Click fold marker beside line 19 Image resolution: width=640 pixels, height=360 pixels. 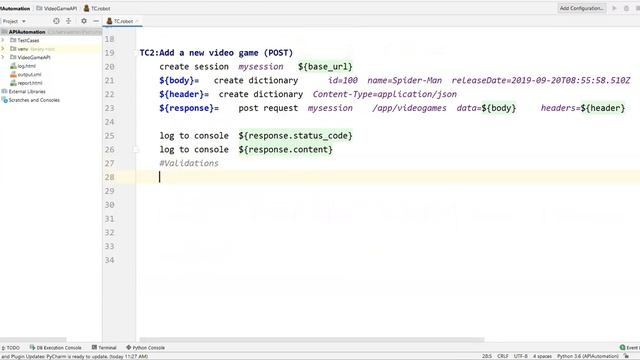(136, 53)
